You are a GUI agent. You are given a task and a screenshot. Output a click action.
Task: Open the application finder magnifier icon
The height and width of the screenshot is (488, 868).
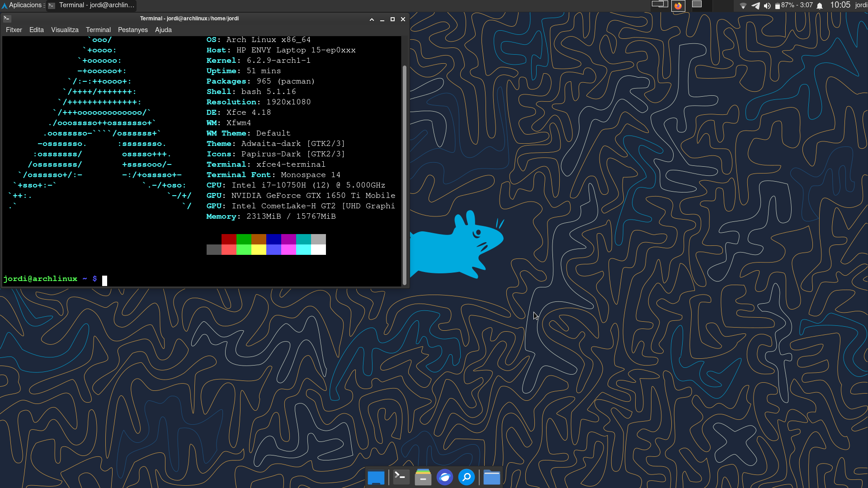(x=467, y=477)
